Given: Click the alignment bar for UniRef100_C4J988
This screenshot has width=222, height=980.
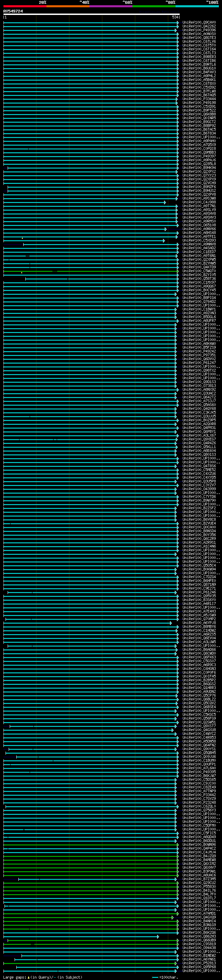Looking at the screenshot, I should 85,202.
